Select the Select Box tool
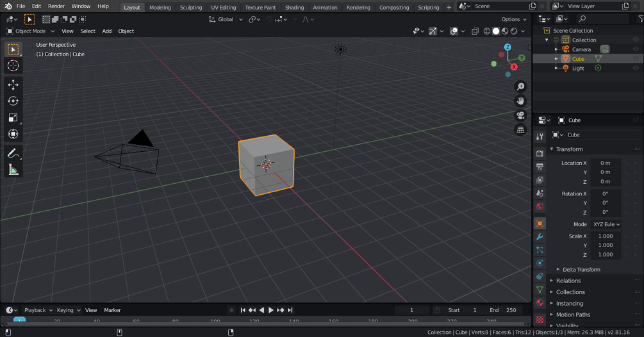This screenshot has width=644, height=337. (13, 50)
